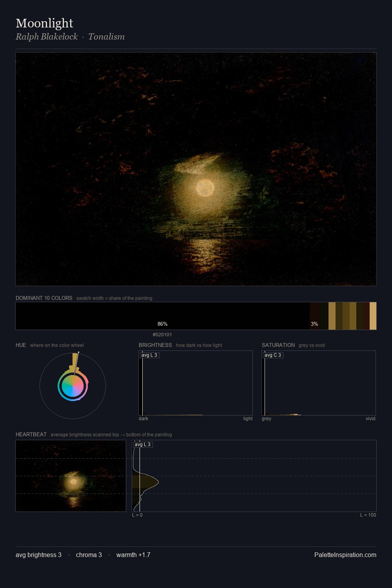The image size is (392, 588).
Task: Click the '86%' share label
Action: point(162,324)
